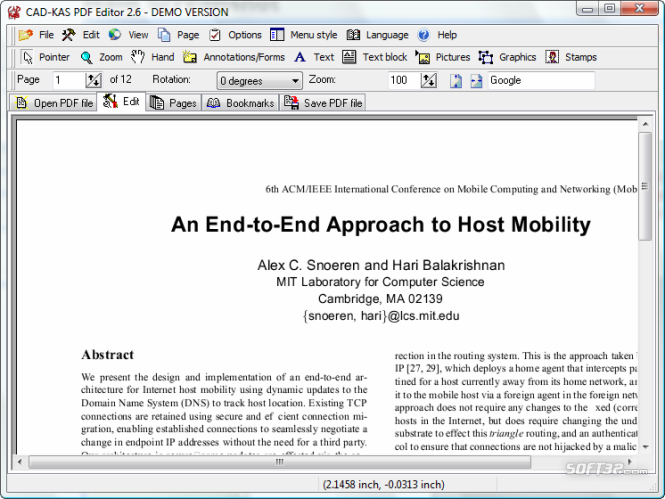Click the File folder icon
Screen dimensions: 665x499
point(25,35)
